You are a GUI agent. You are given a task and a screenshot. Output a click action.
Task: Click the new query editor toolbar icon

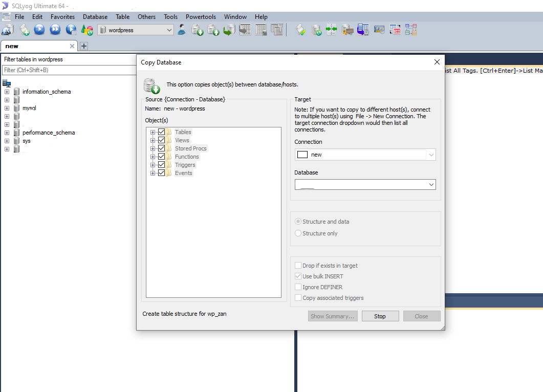tap(24, 30)
